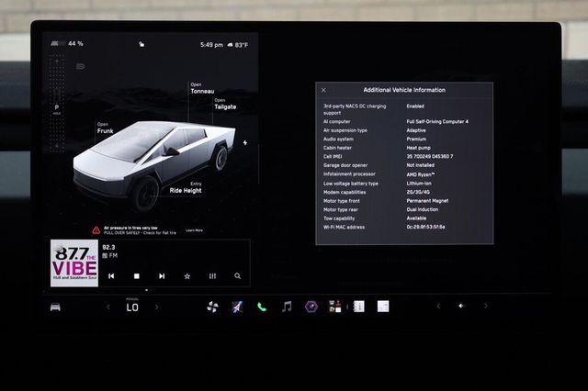The image size is (588, 391).
Task: Select the 'Lithium-ion' battery type value
Action: point(419,184)
